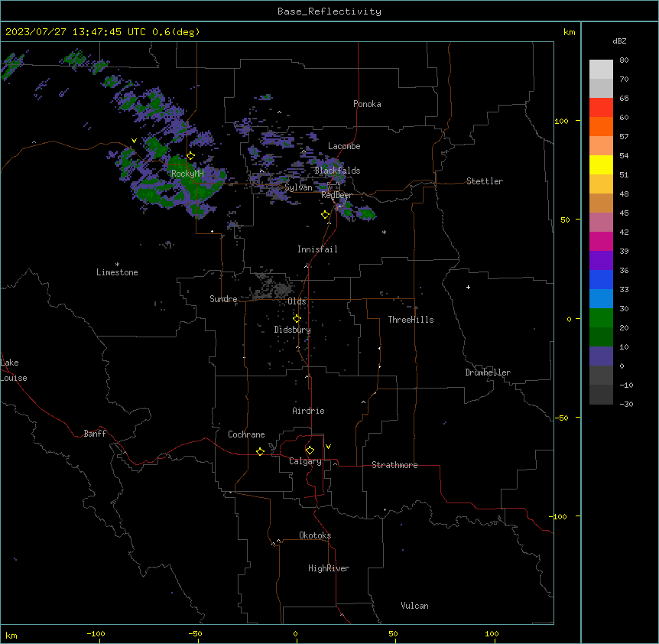Select the tan 45-48 dBZ legend swatch

pos(601,203)
